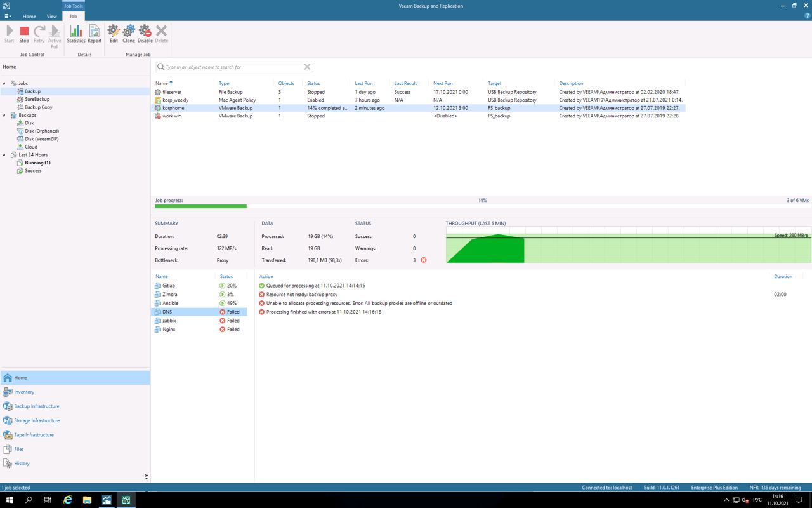This screenshot has height=508, width=812.
Task: Click the red error icon beside Errors
Action: (424, 260)
